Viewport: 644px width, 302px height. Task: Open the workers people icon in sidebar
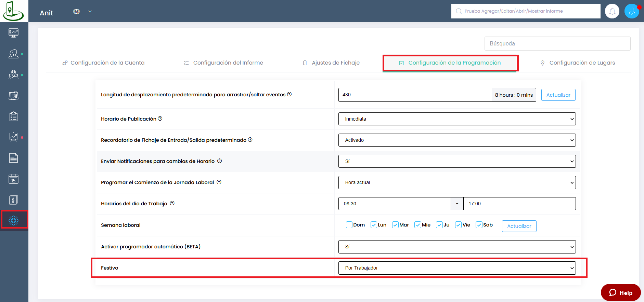pos(14,54)
